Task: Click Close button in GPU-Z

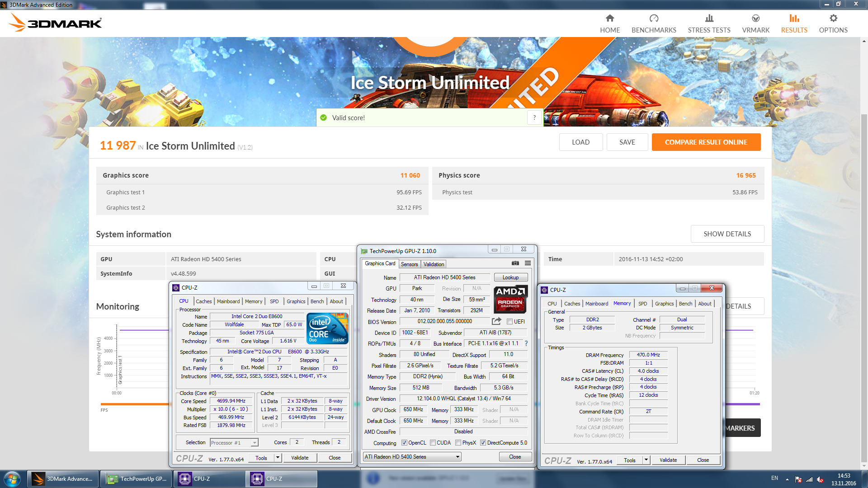Action: coord(515,457)
